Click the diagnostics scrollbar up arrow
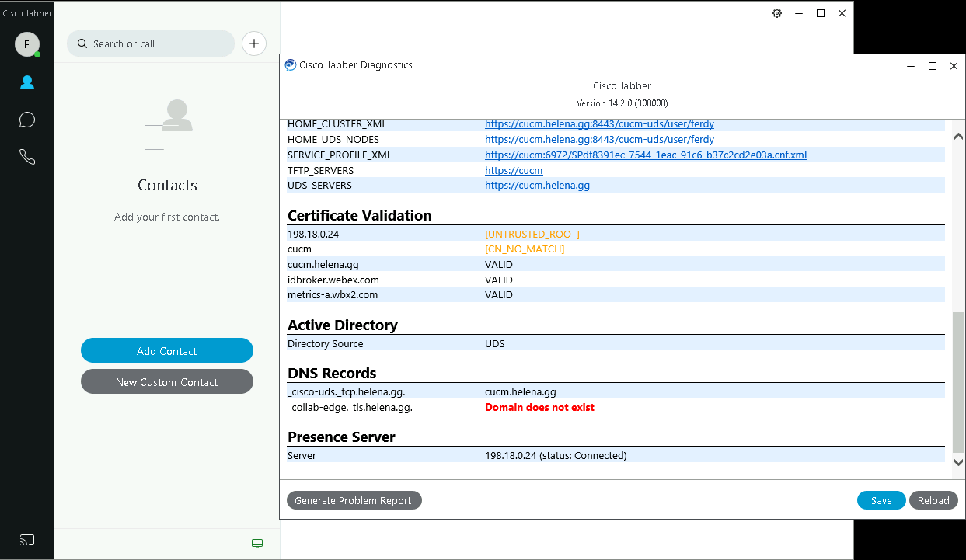This screenshot has height=560, width=966. [x=958, y=137]
